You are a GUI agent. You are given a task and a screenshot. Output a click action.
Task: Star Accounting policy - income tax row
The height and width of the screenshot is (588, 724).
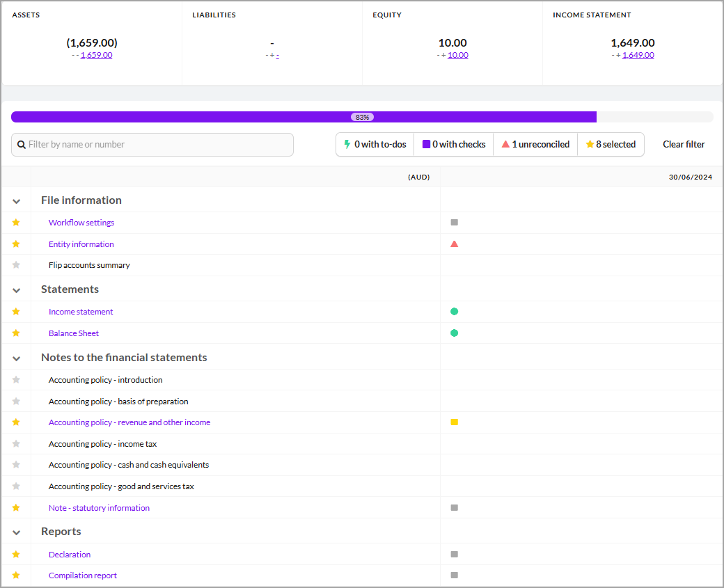tap(16, 444)
